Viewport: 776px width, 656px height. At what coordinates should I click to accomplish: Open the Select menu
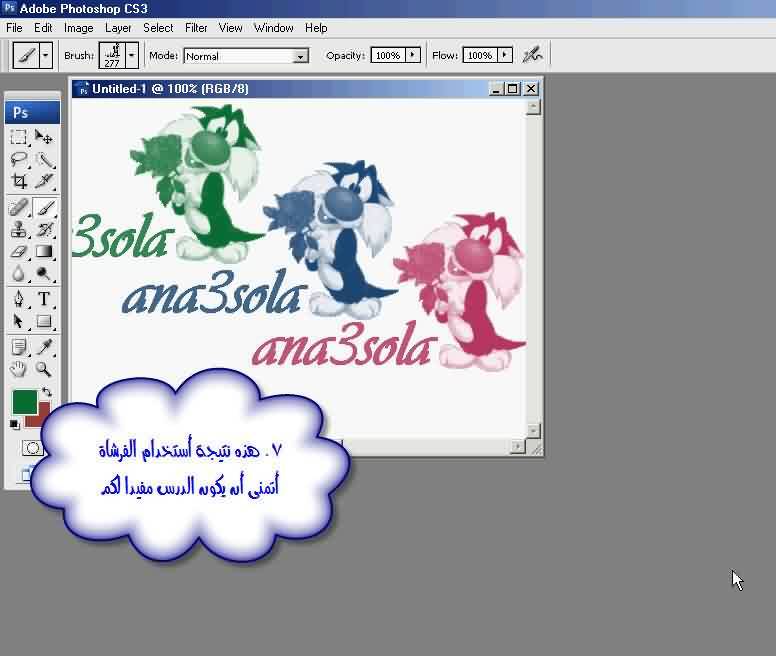pyautogui.click(x=158, y=28)
